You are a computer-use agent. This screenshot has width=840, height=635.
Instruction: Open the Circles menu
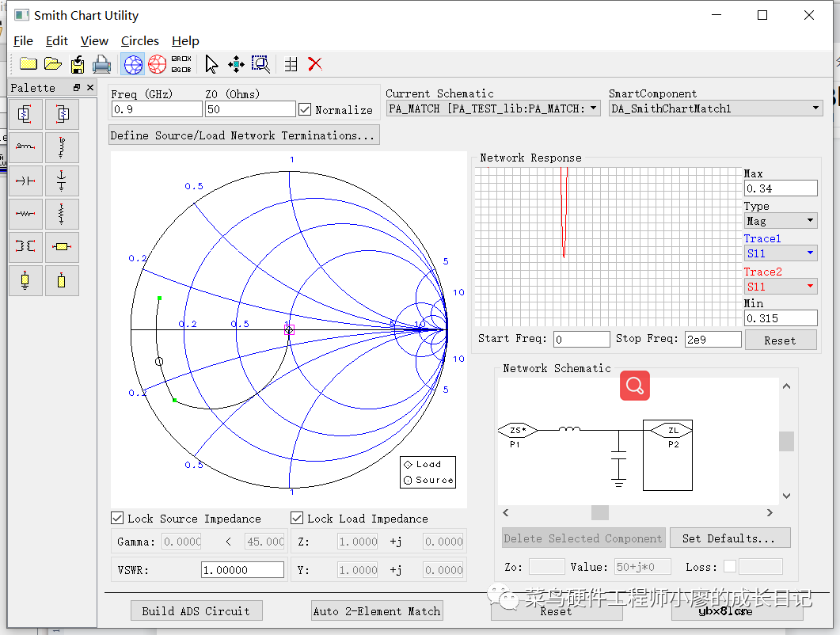pyautogui.click(x=140, y=40)
